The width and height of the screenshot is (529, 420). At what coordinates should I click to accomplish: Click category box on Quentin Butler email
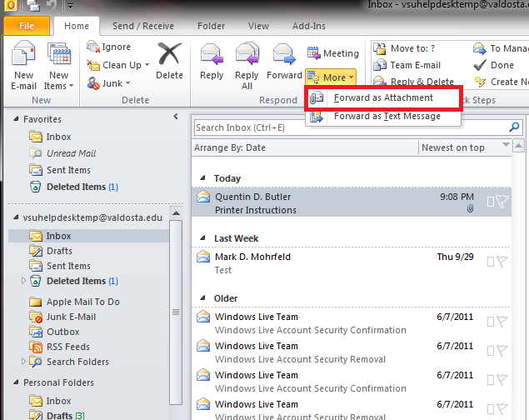(491, 202)
